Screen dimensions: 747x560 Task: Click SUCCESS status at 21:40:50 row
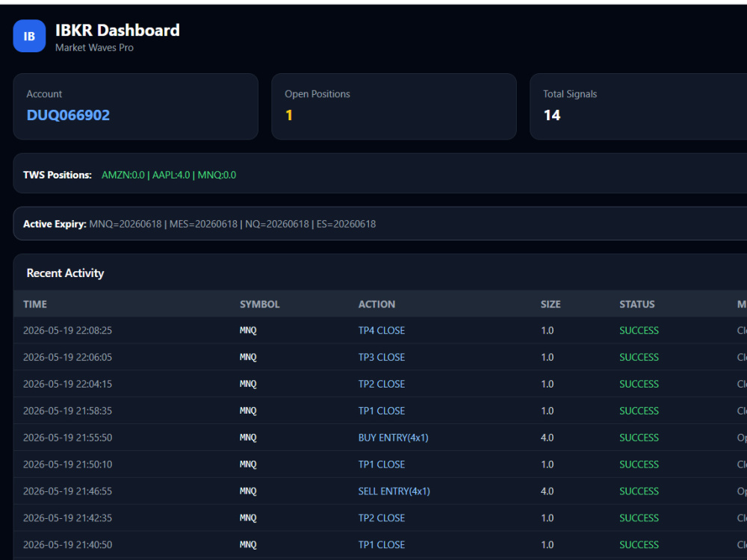click(x=639, y=545)
